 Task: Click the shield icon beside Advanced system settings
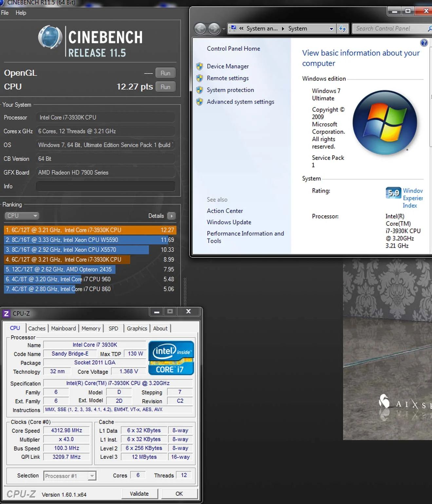pyautogui.click(x=199, y=102)
